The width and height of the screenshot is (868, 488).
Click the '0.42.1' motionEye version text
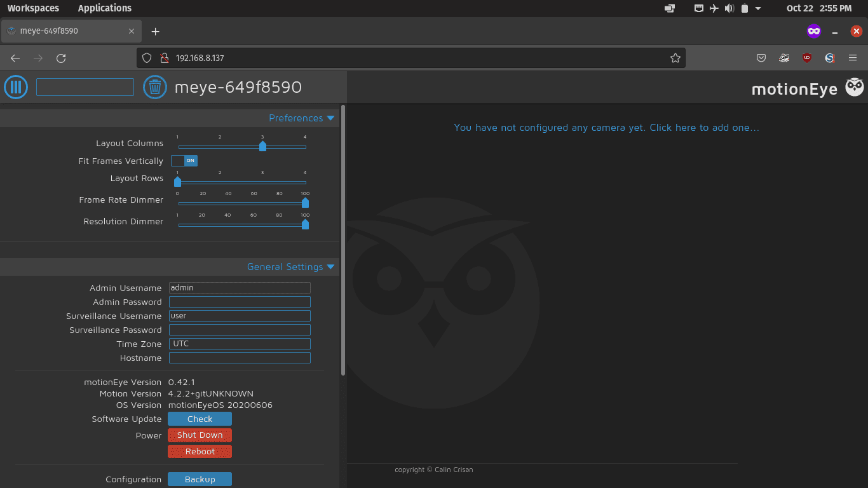[181, 383]
